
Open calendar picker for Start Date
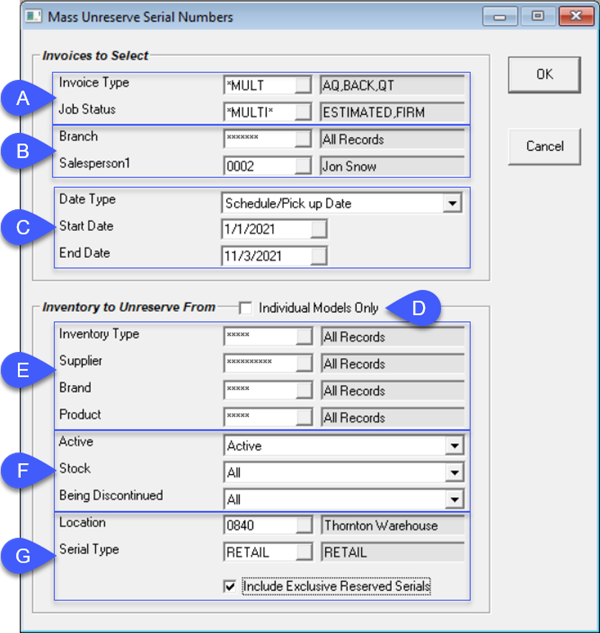point(318,229)
